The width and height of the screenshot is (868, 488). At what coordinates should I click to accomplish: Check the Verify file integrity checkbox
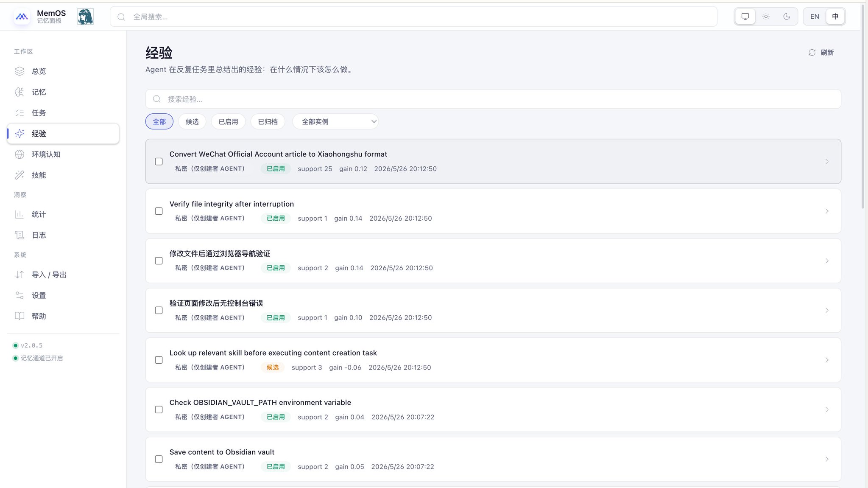click(159, 211)
